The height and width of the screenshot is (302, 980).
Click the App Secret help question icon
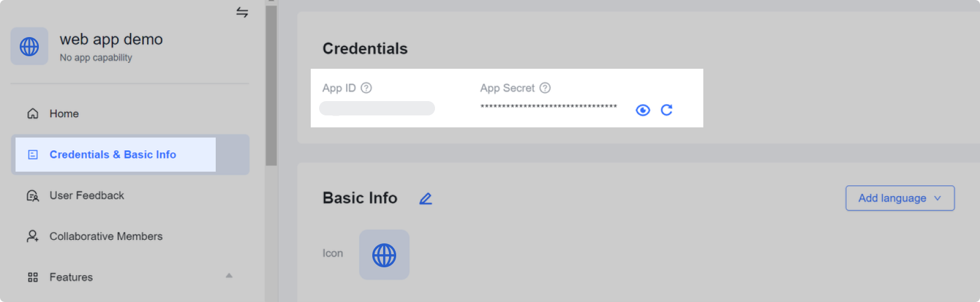[x=545, y=88]
